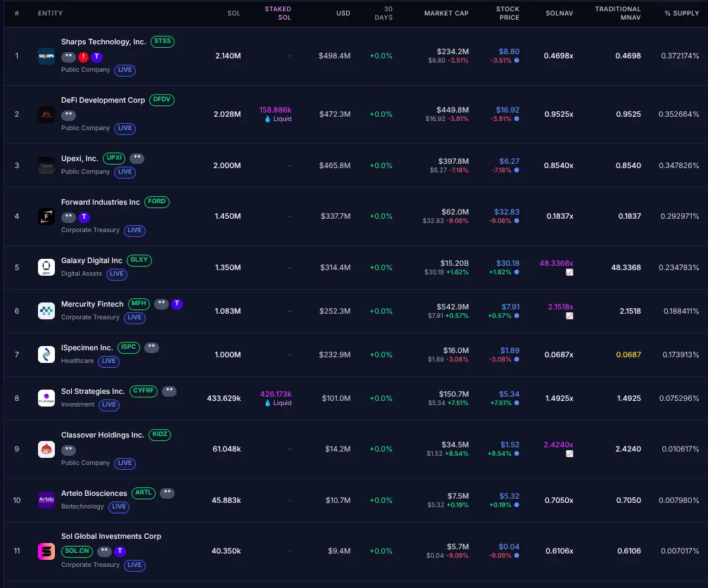Click the KIDZ ticker badge
Viewport: 708px width, 588px height.
point(160,435)
